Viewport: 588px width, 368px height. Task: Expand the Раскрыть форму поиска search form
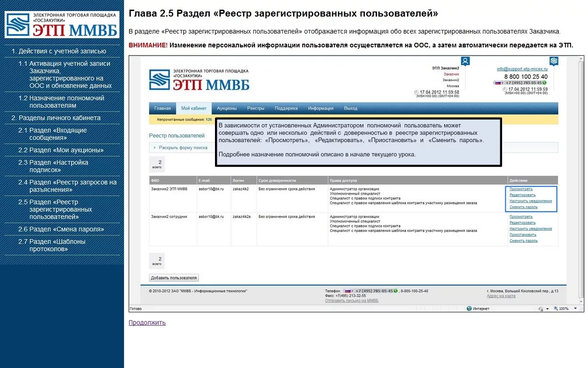pyautogui.click(x=183, y=148)
